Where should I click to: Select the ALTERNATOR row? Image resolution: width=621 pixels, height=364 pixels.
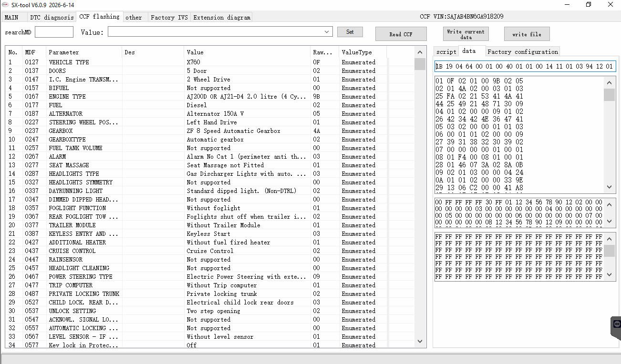[x=210, y=114]
